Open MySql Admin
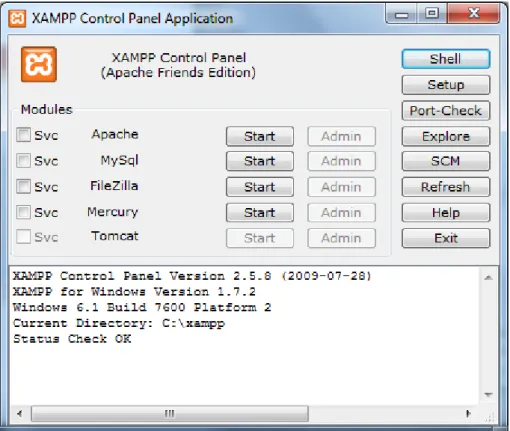The height and width of the screenshot is (431, 510). [341, 161]
